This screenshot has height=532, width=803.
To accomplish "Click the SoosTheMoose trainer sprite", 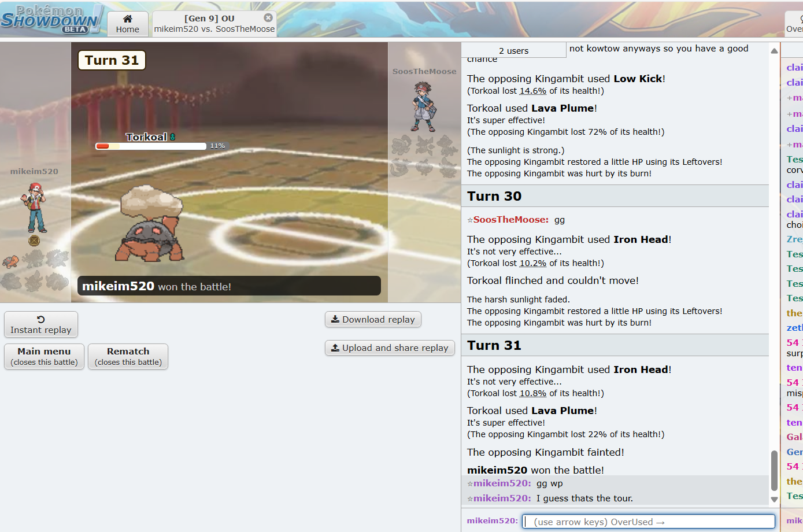I will click(424, 107).
